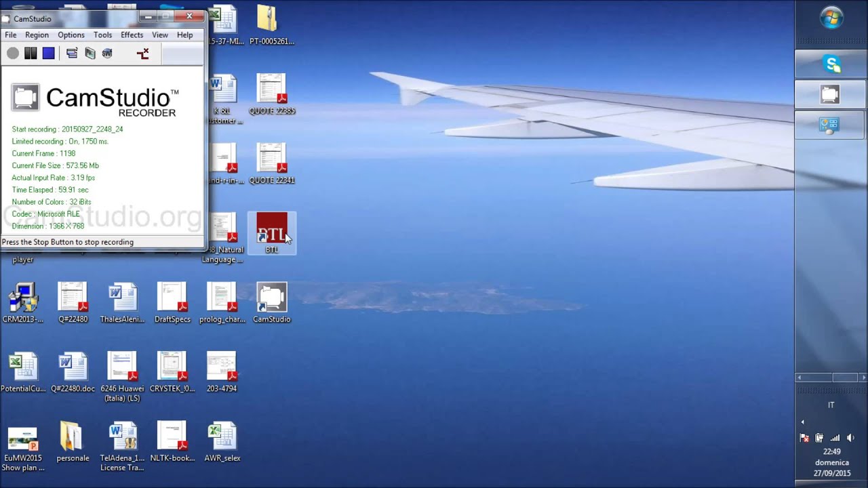The image size is (868, 488).
Task: Select the AVI record mode toolbar icon
Action: point(90,54)
